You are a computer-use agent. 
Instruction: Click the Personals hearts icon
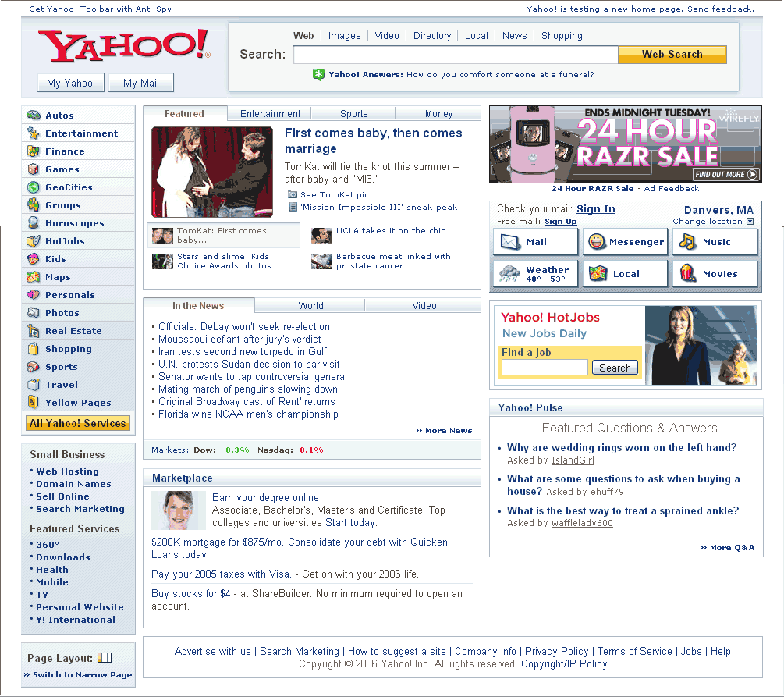[x=34, y=295]
